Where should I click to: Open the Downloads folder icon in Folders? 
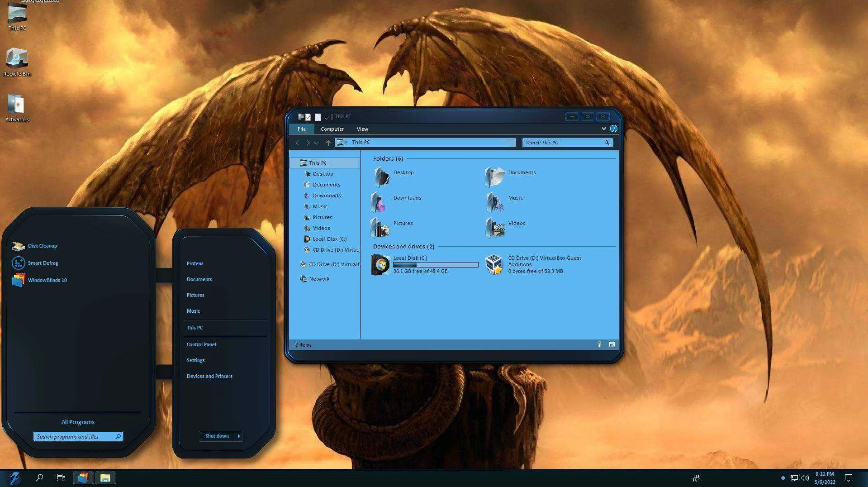click(379, 202)
